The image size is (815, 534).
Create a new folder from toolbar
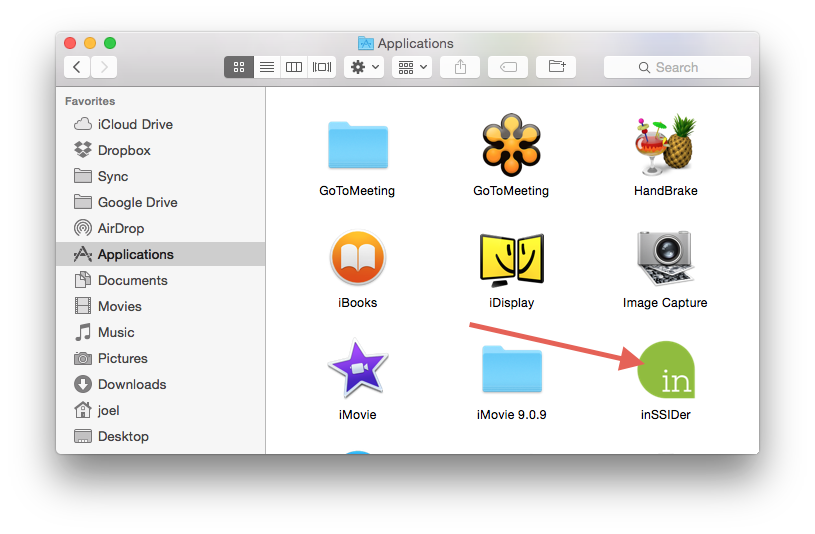pyautogui.click(x=556, y=67)
